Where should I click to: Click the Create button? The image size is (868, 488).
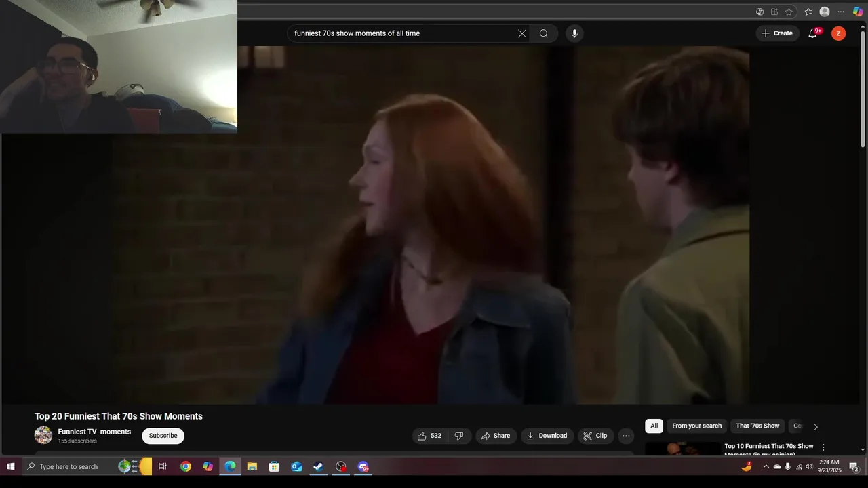777,33
